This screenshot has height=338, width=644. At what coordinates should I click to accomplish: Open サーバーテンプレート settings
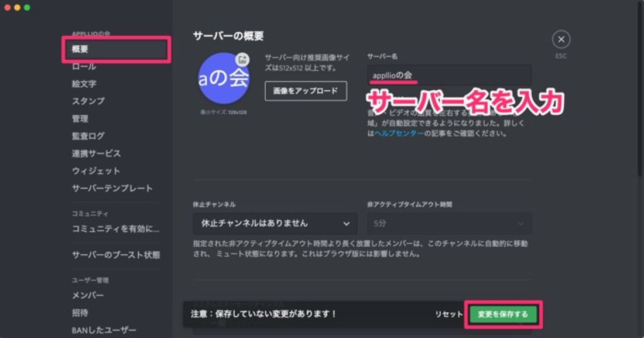tap(112, 188)
